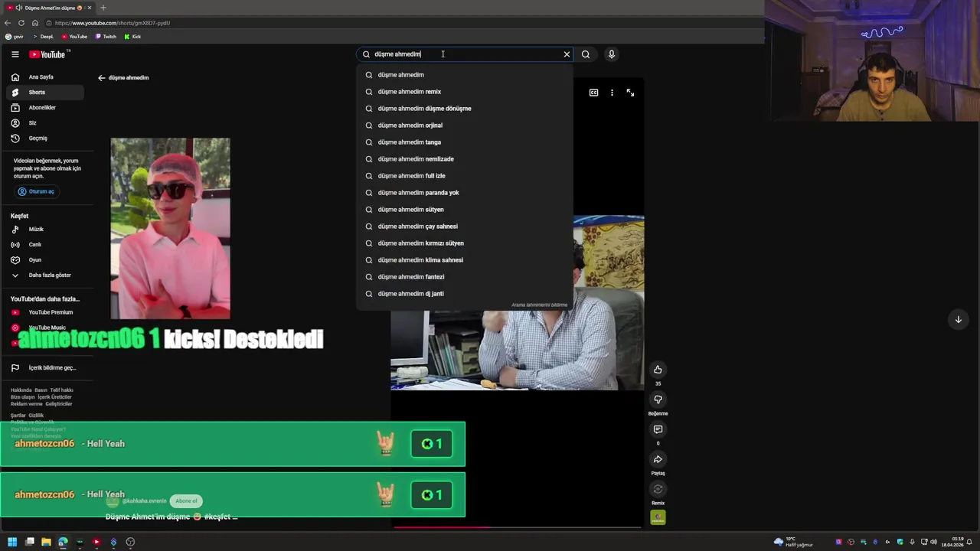Click Arama tahminlerini bildirme link
The width and height of the screenshot is (980, 551).
[x=540, y=305]
